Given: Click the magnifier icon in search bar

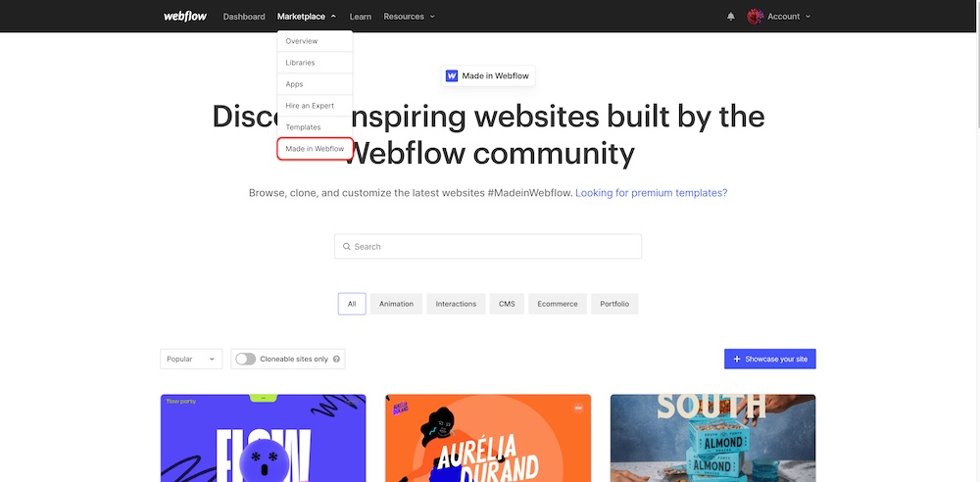Looking at the screenshot, I should 347,246.
